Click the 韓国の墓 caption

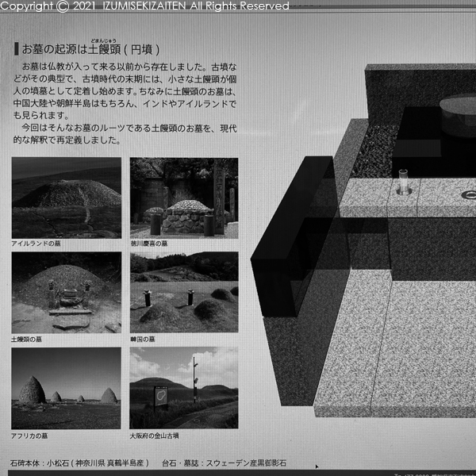pos(144,339)
